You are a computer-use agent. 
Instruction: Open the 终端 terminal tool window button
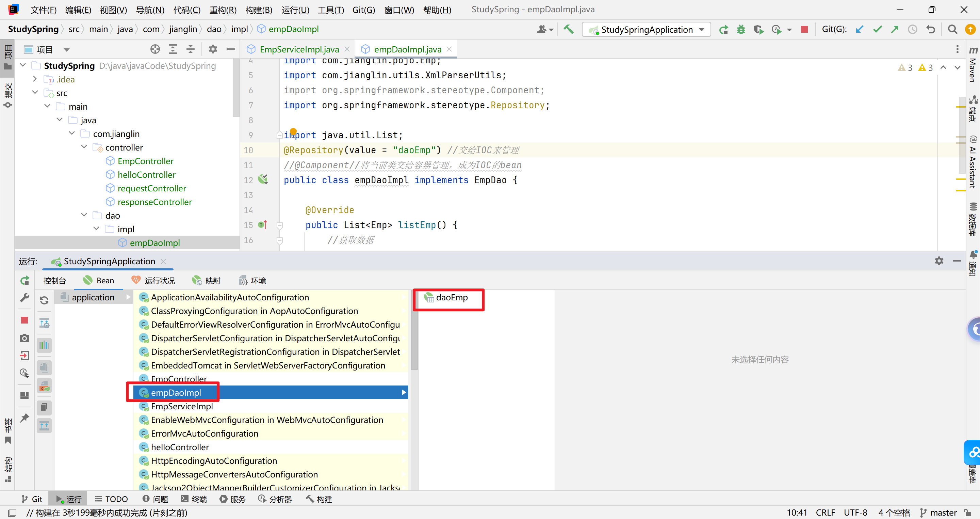(194, 499)
